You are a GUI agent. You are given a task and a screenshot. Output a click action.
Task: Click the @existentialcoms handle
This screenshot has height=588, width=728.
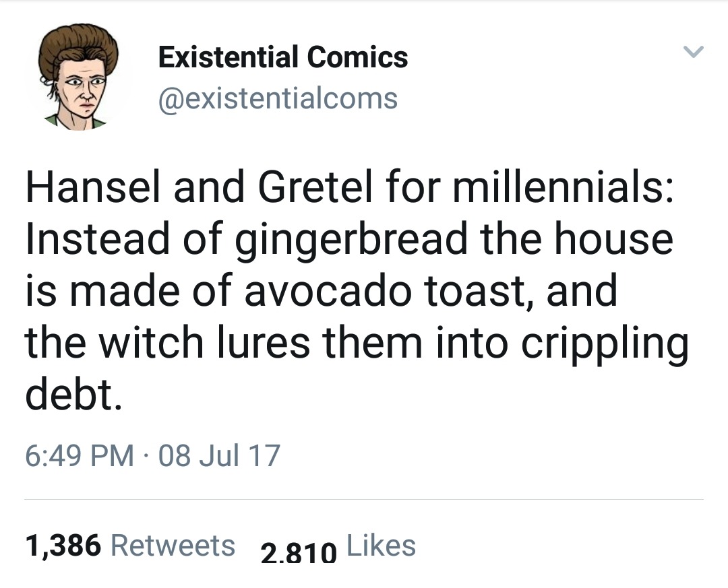(x=277, y=98)
